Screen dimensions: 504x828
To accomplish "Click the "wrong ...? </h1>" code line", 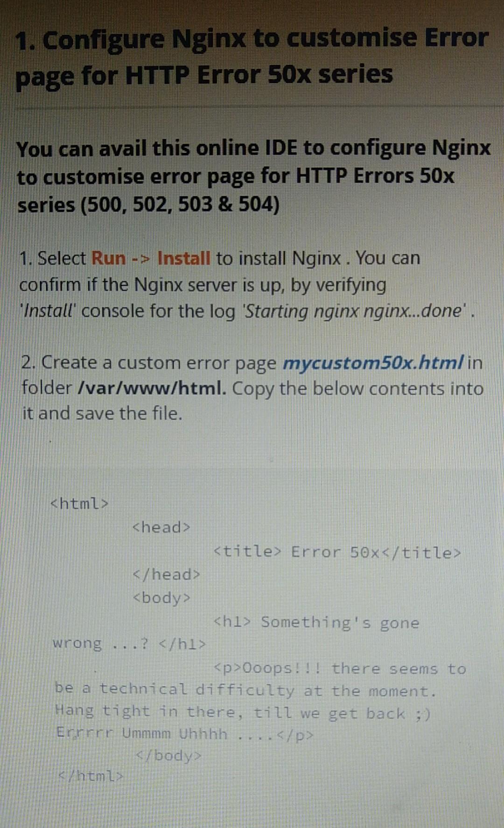I will (129, 644).
